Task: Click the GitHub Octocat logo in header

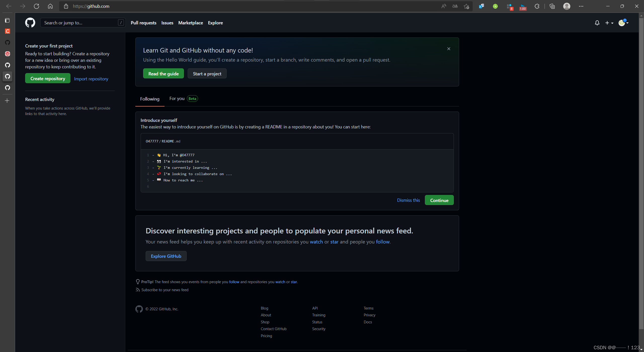Action: coord(30,23)
